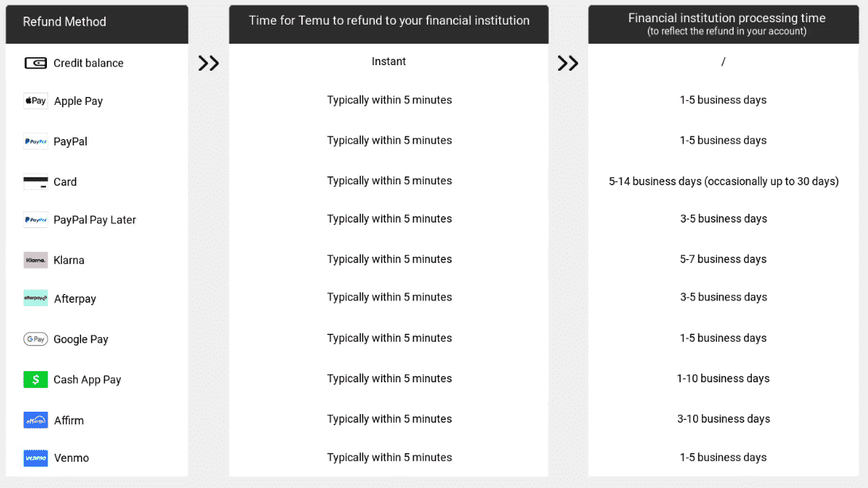
Task: Click the Google Pay logo icon
Action: point(36,339)
